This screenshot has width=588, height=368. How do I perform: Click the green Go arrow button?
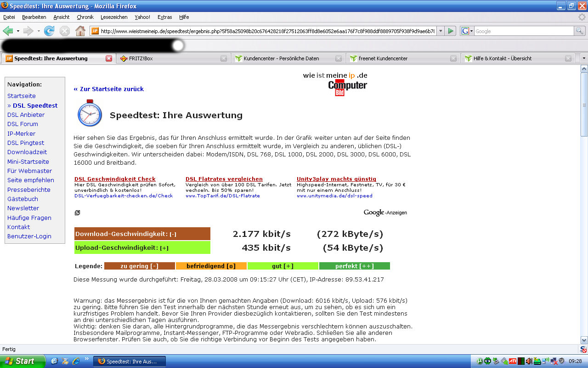(451, 31)
